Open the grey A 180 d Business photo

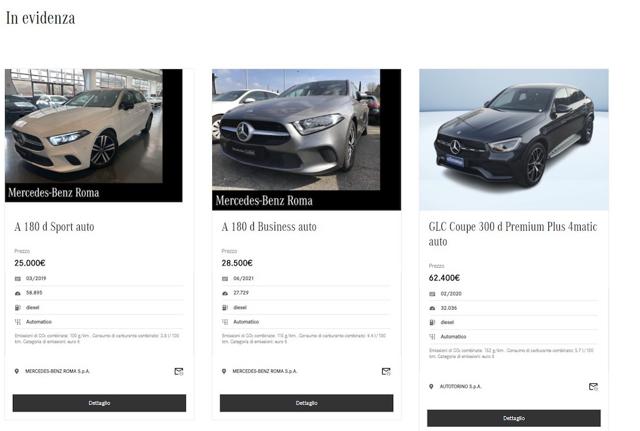point(307,140)
